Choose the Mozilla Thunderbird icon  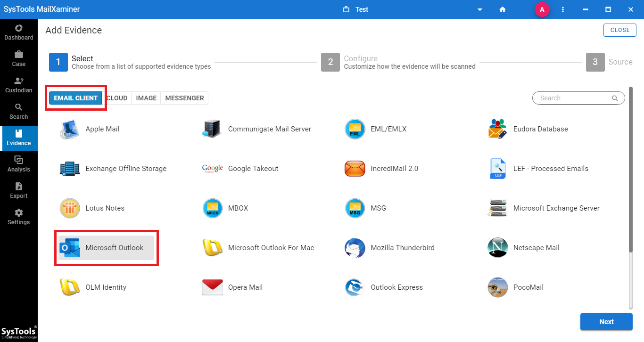(x=355, y=248)
